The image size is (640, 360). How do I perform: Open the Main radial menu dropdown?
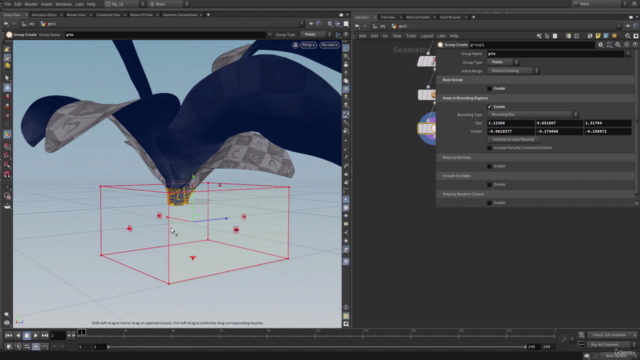click(168, 4)
